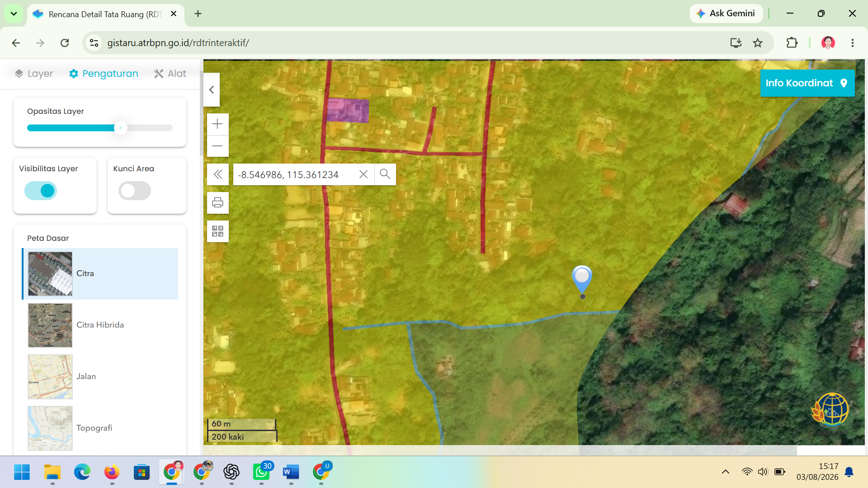Click the ATR/BPN globe logo
This screenshot has height=488, width=868.
[831, 409]
